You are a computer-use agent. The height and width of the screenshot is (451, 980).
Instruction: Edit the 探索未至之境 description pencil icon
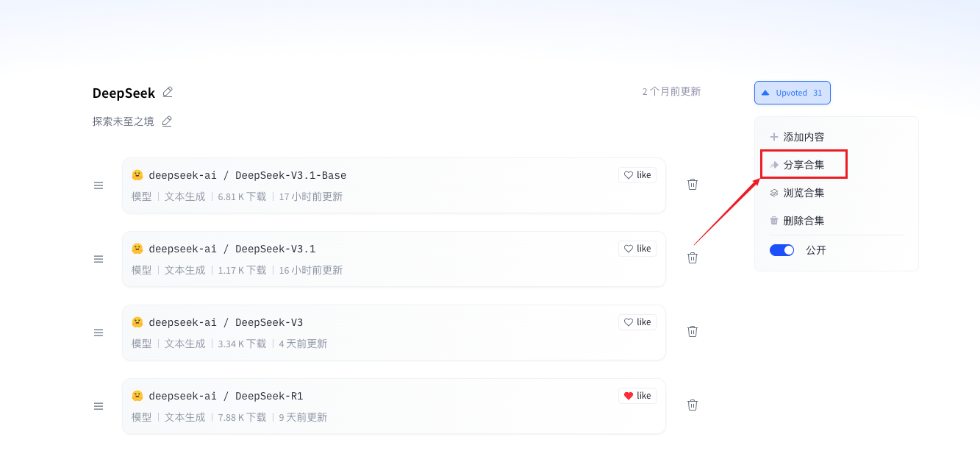167,121
